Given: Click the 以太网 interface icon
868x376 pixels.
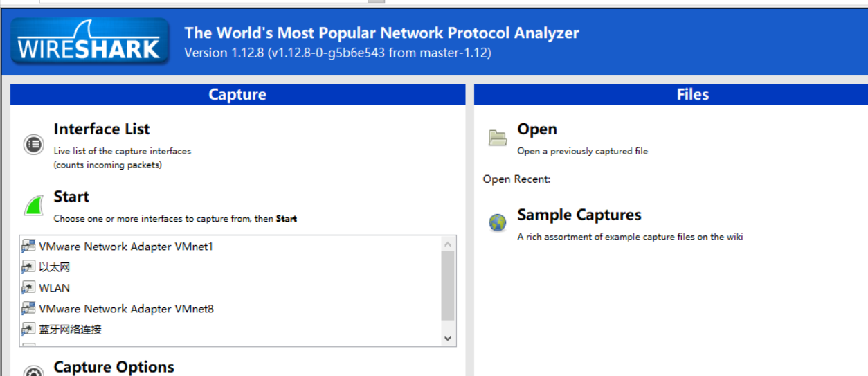Looking at the screenshot, I should tap(28, 267).
